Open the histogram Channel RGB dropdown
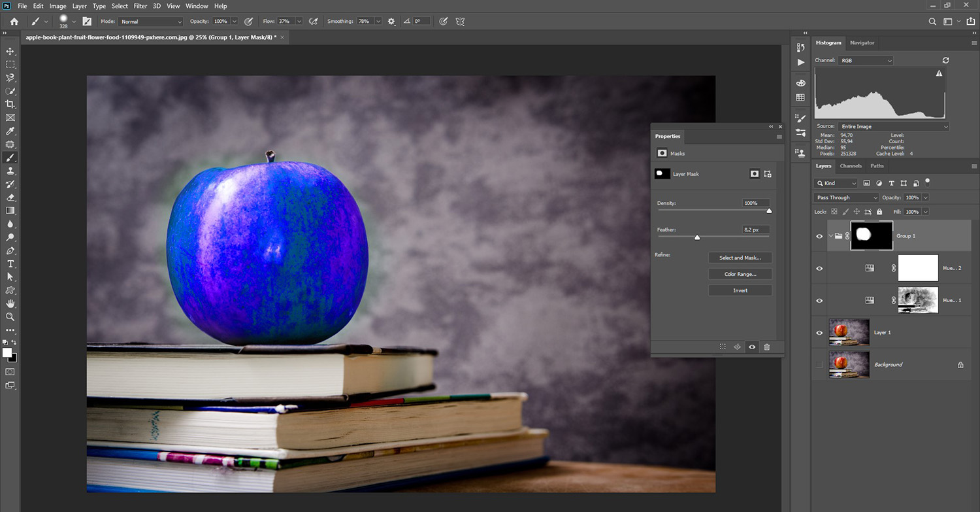 point(865,60)
